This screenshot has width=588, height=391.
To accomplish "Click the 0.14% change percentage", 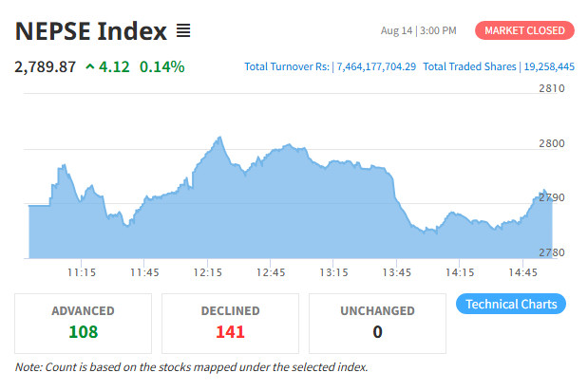I will [162, 67].
